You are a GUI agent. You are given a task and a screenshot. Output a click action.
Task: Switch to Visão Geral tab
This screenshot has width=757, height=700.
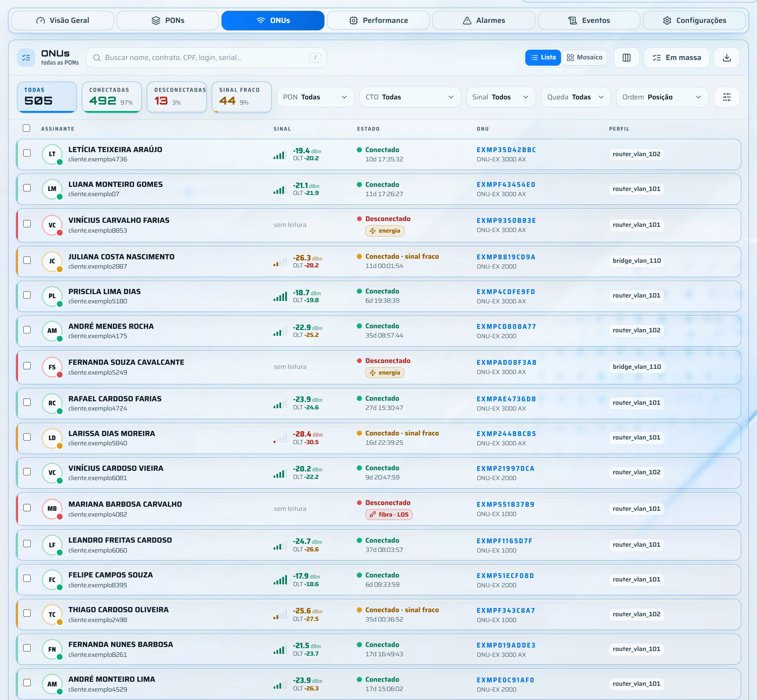tap(63, 21)
